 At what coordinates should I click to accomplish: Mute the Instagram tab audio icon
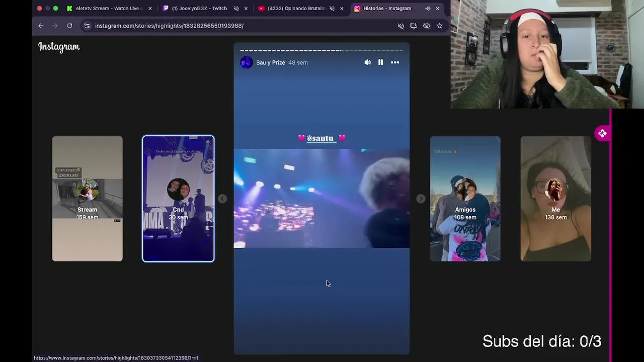[x=427, y=9]
